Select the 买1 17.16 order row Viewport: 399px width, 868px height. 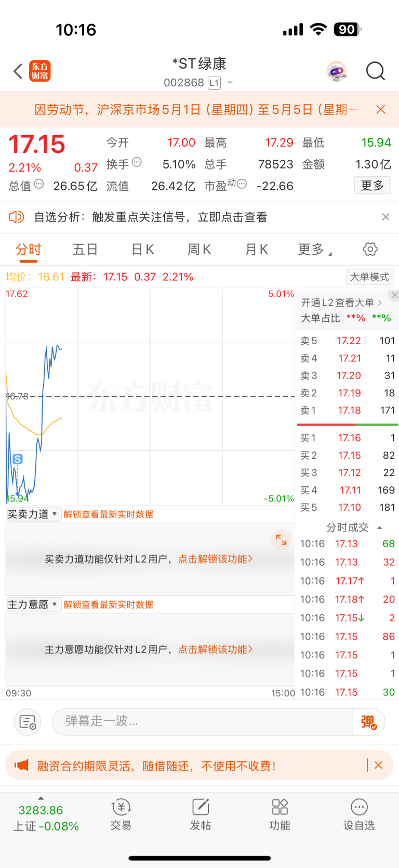click(347, 438)
